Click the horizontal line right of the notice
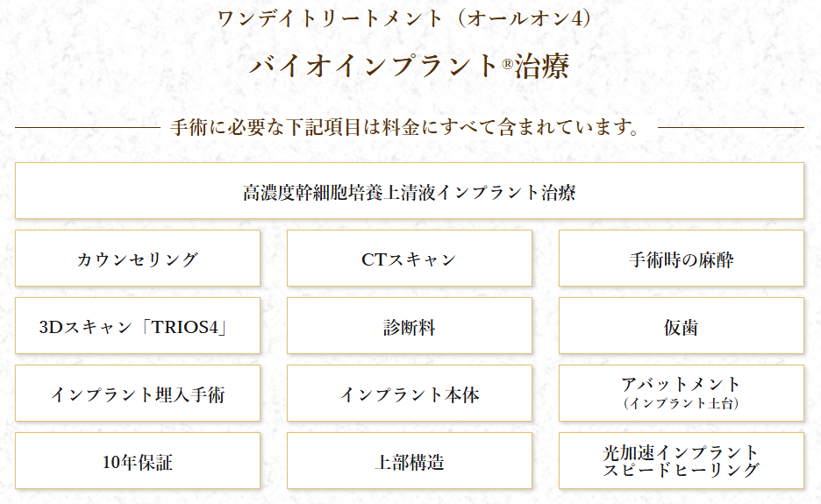Image resolution: width=821 pixels, height=504 pixels. tap(730, 128)
